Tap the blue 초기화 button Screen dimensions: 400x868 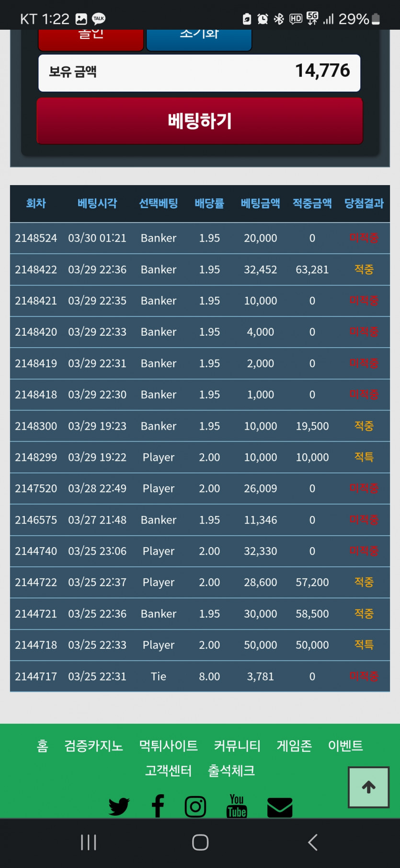199,40
